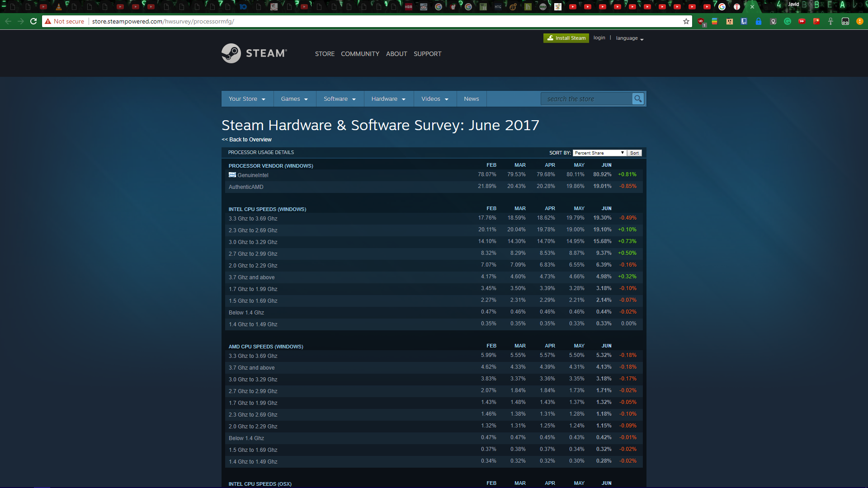Click the +0.81% change value

pos(627,174)
